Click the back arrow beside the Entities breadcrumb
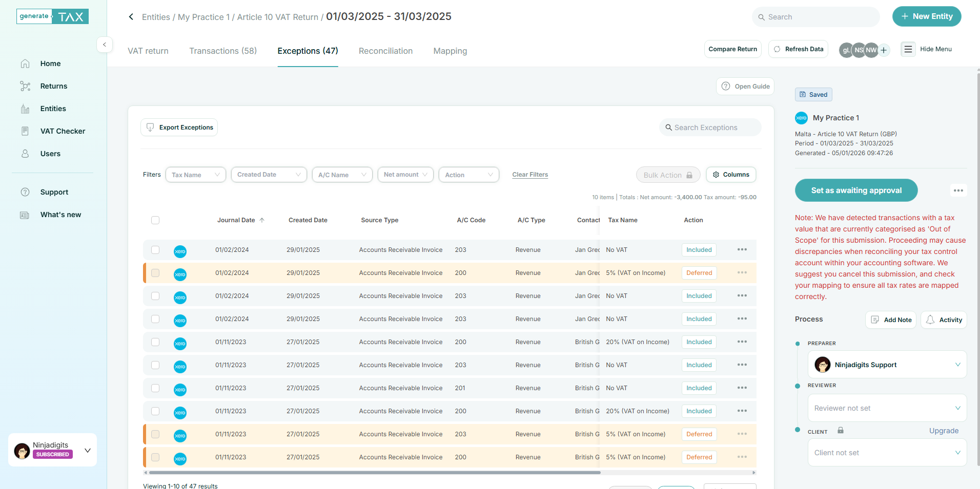Image resolution: width=980 pixels, height=489 pixels. point(131,17)
